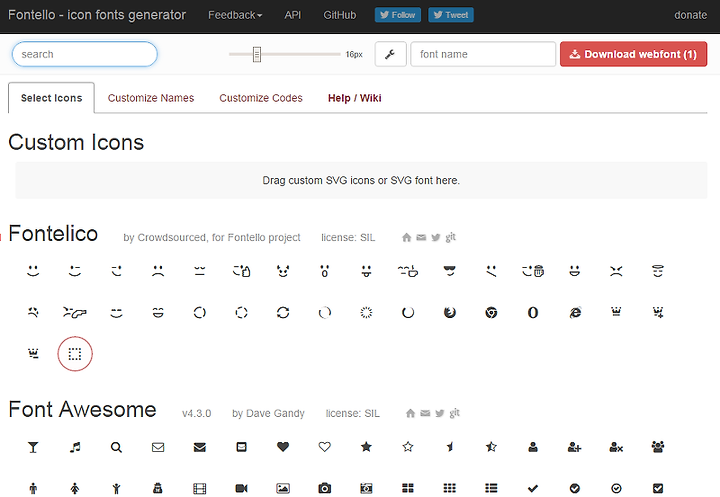Select the solid heart icon

283,446
